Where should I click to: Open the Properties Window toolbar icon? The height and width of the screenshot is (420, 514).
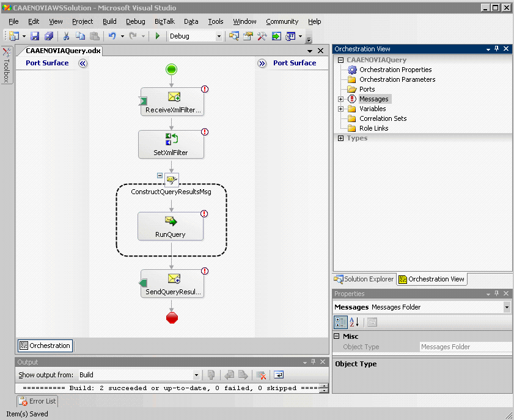[248, 36]
